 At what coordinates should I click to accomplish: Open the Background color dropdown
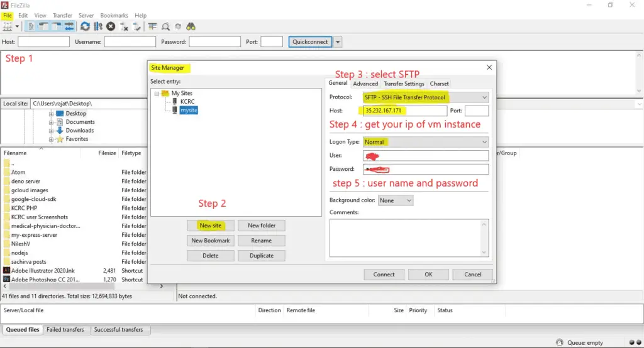(396, 200)
